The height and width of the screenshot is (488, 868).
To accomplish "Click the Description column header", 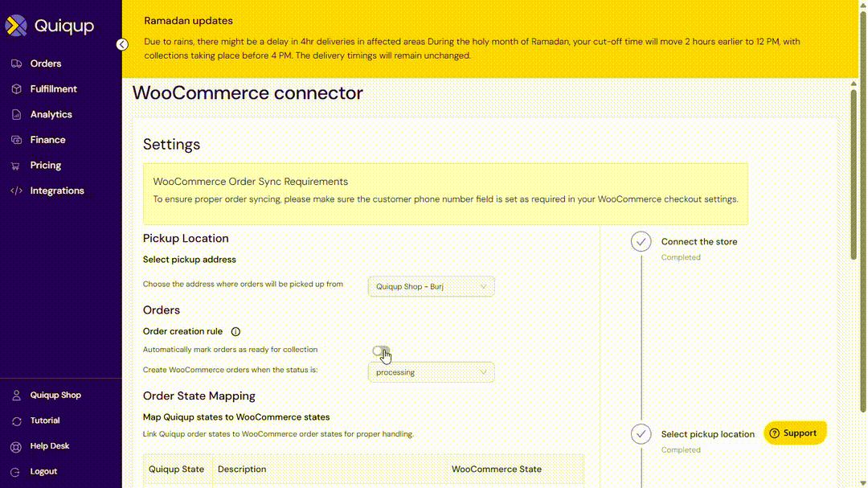I will click(x=242, y=470).
